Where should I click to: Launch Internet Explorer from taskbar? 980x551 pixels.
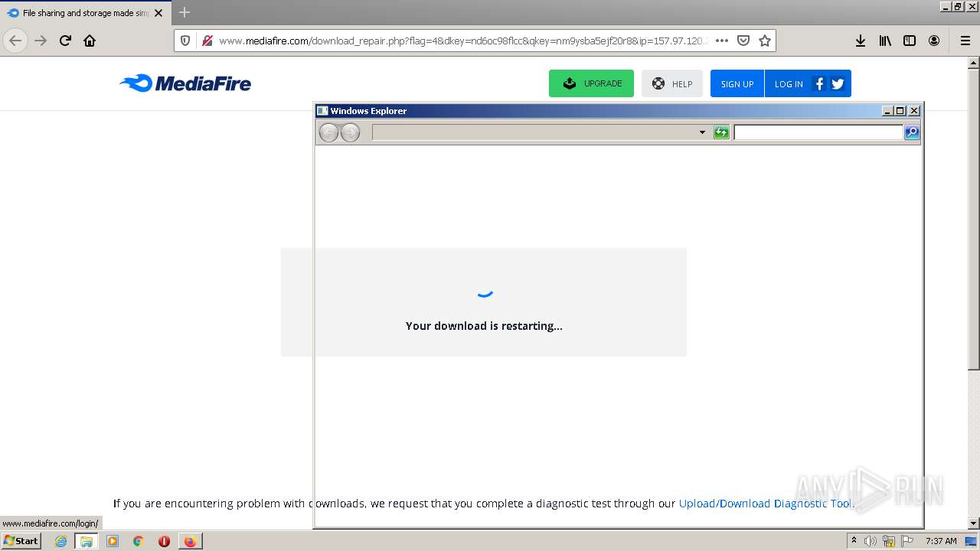tap(61, 541)
